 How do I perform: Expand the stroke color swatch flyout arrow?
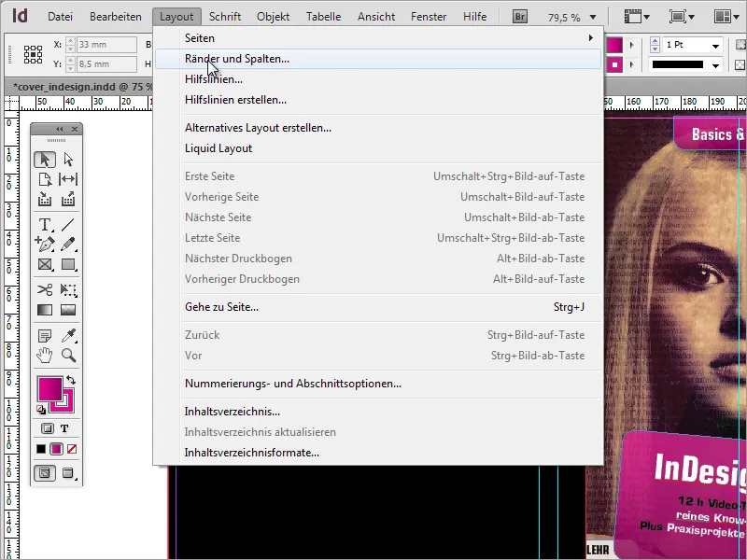pyautogui.click(x=632, y=64)
